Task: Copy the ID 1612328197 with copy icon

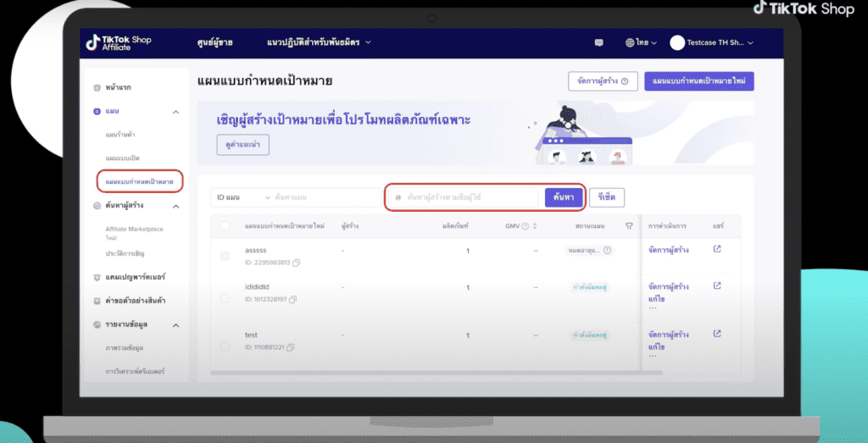Action: coord(292,299)
